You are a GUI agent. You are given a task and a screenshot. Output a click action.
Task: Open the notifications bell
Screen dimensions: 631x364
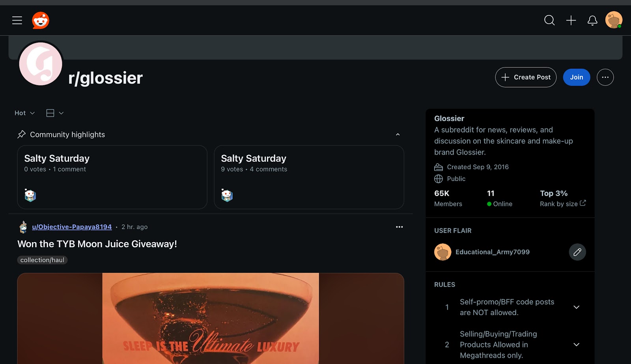coord(592,21)
